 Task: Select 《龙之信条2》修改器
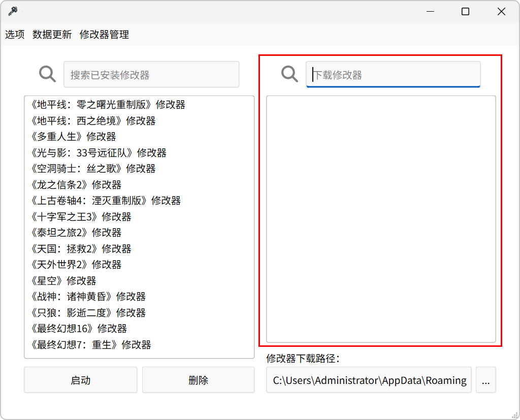pyautogui.click(x=139, y=185)
